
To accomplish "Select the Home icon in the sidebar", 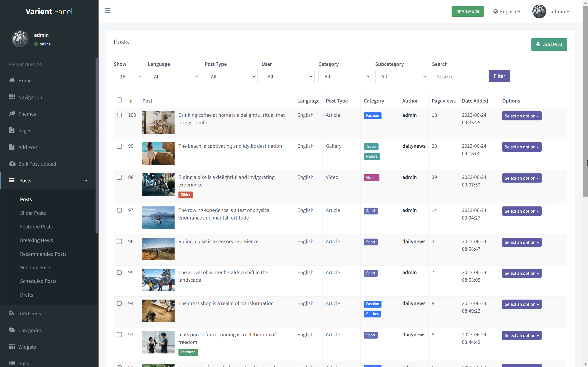I will click(x=12, y=80).
